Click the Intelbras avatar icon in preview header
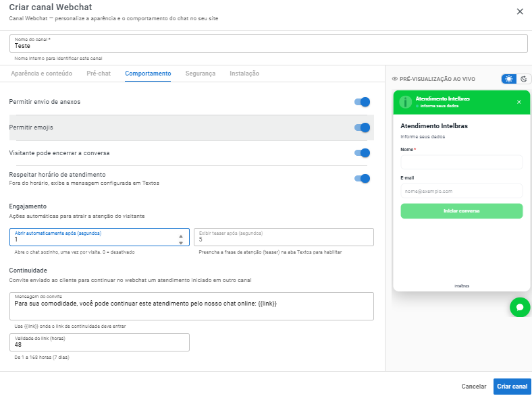The width and height of the screenshot is (532, 396). point(406,102)
